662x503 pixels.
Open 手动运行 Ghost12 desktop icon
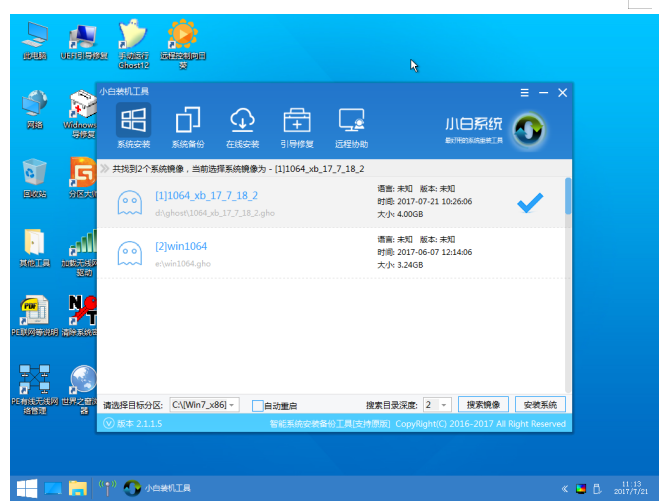coord(133,44)
